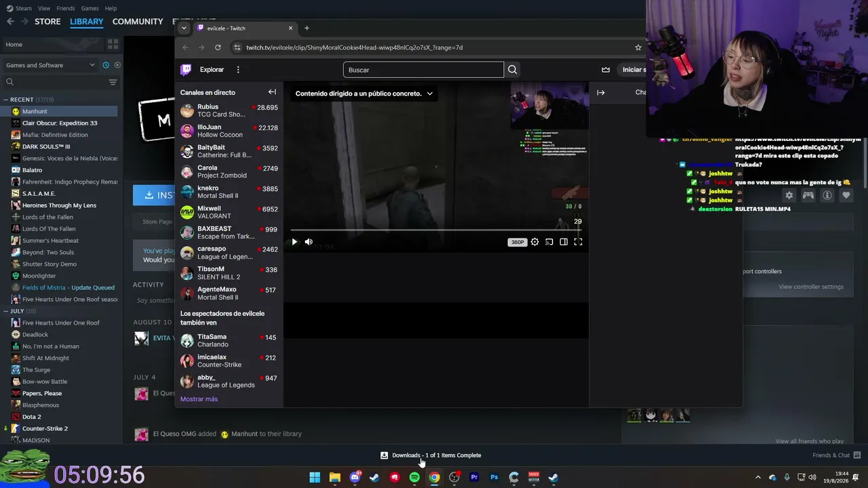
Task: Open Steam library advanced filter icon
Action: click(113, 82)
